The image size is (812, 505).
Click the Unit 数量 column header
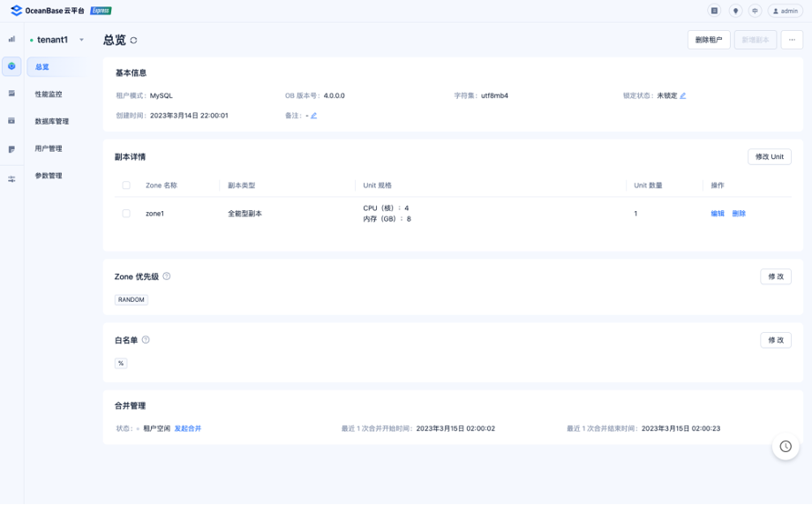click(x=648, y=185)
